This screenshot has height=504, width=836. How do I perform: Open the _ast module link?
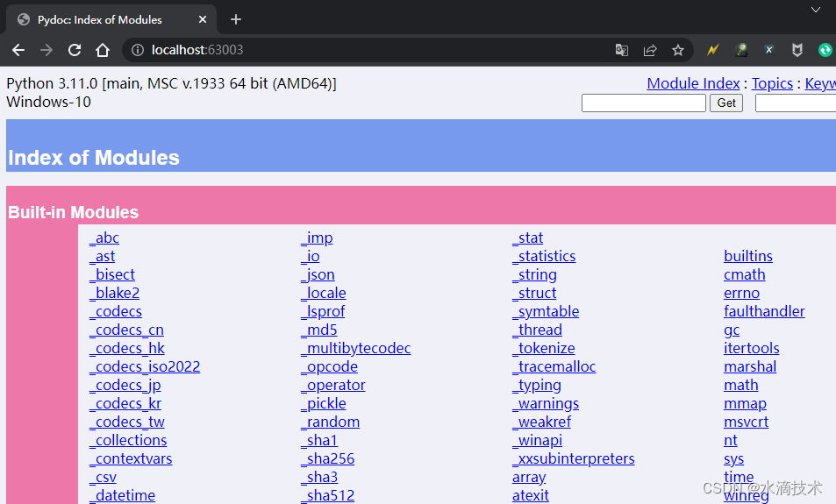(102, 256)
